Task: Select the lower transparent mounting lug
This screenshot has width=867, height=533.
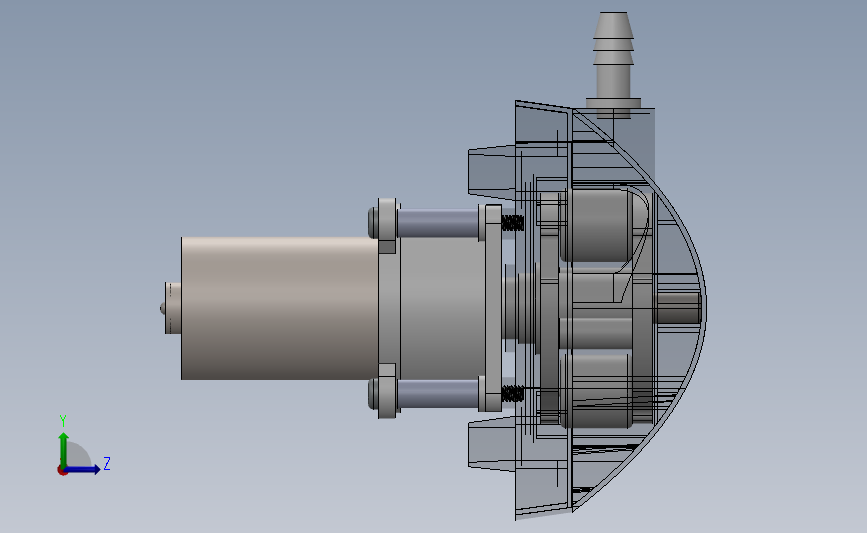Action: coord(492,444)
